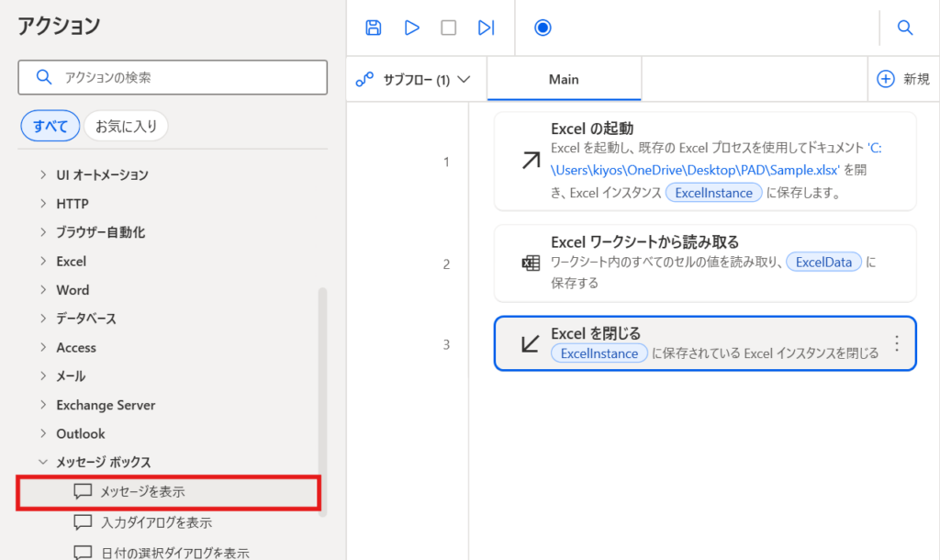This screenshot has width=940, height=560.
Task: Switch to the Main tab
Action: [564, 79]
